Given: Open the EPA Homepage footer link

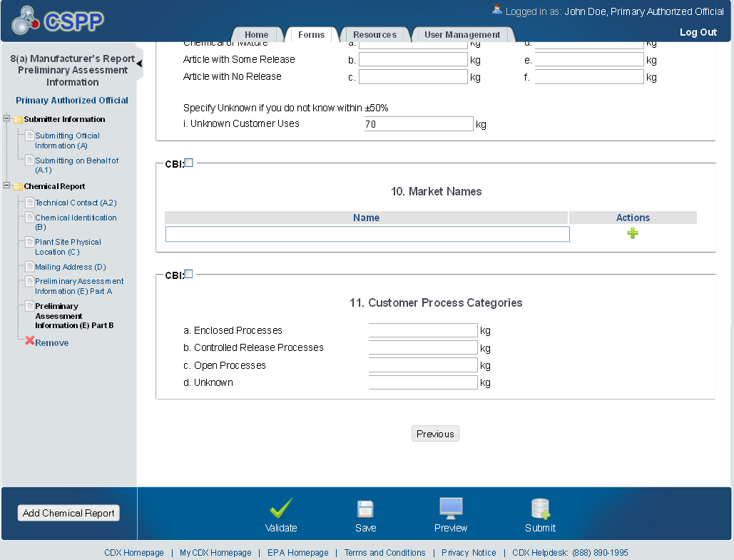Looking at the screenshot, I should (297, 552).
